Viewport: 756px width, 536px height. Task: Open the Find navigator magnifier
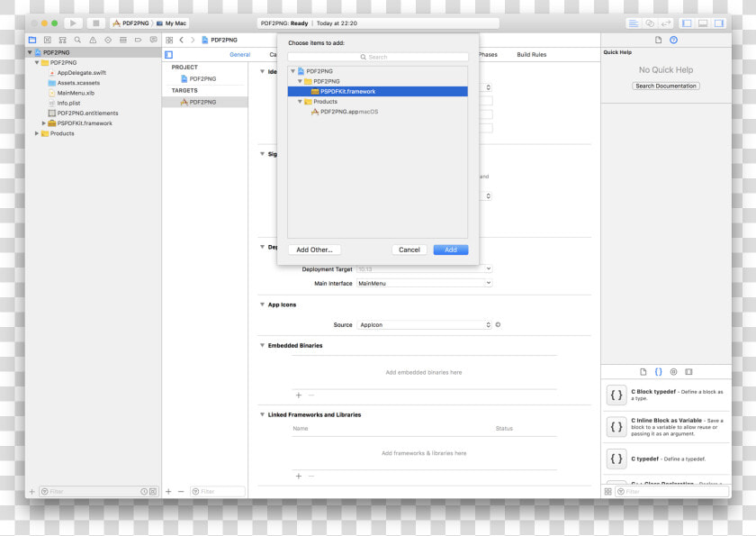pyautogui.click(x=77, y=40)
